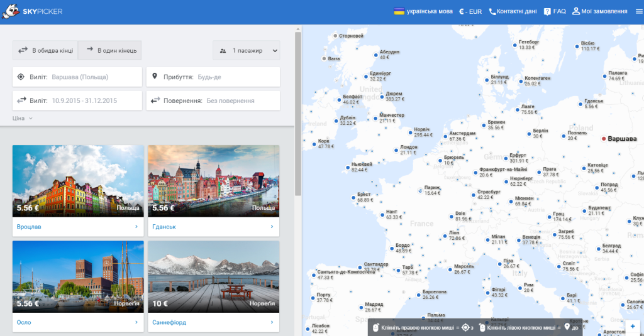The width and height of the screenshot is (644, 336).
Task: Open the Саннефіорд destination link
Action: pos(214,322)
